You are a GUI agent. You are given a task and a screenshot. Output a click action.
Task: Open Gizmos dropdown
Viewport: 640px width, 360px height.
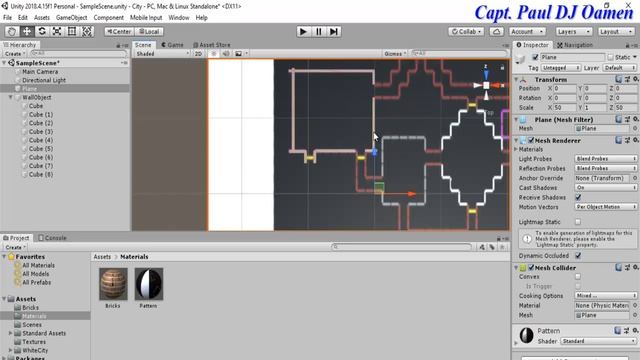(395, 53)
